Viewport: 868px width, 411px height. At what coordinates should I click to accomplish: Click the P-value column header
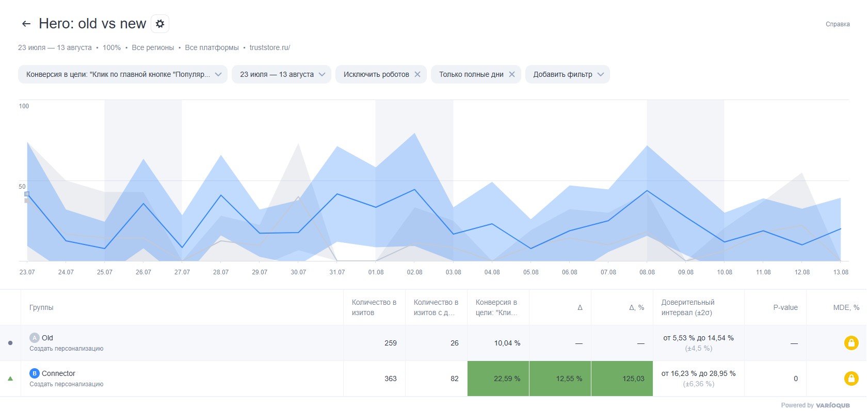pyautogui.click(x=785, y=307)
